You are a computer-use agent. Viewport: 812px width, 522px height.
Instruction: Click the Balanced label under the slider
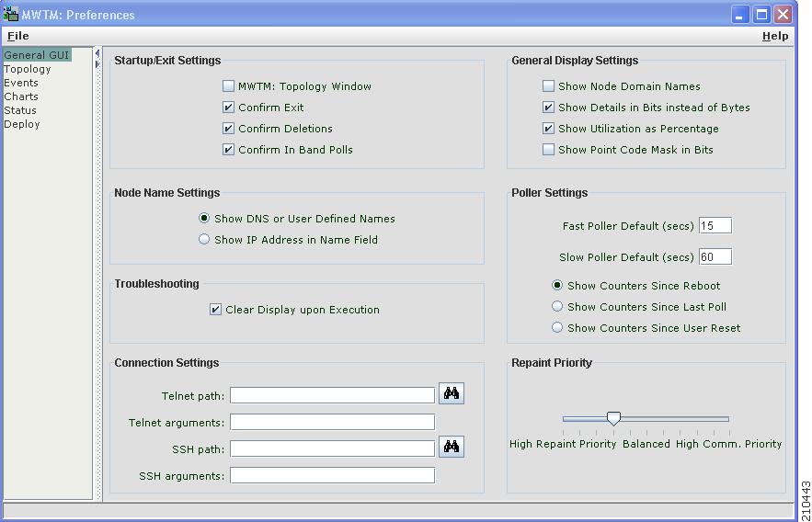click(x=646, y=444)
